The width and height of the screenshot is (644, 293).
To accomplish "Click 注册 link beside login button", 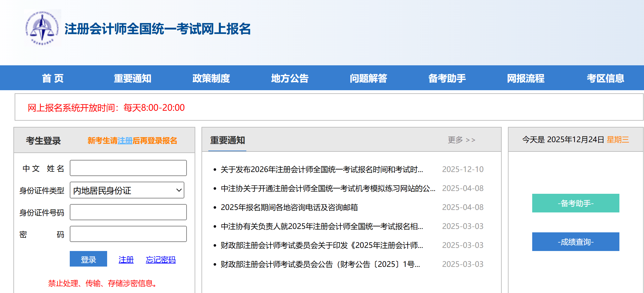I will pos(126,259).
